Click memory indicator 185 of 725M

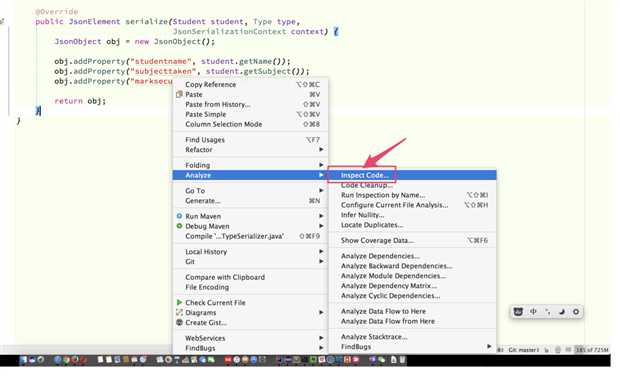pos(592,350)
